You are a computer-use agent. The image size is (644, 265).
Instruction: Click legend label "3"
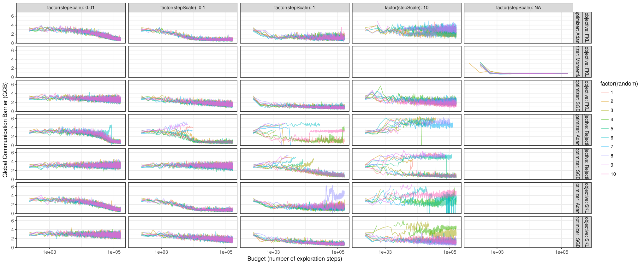tap(612, 110)
